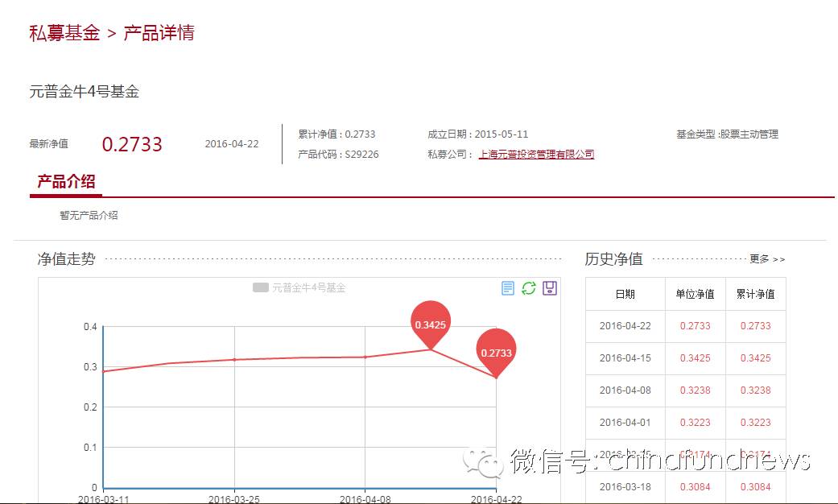Click the save/download chart icon
The width and height of the screenshot is (838, 504).
pos(551,287)
